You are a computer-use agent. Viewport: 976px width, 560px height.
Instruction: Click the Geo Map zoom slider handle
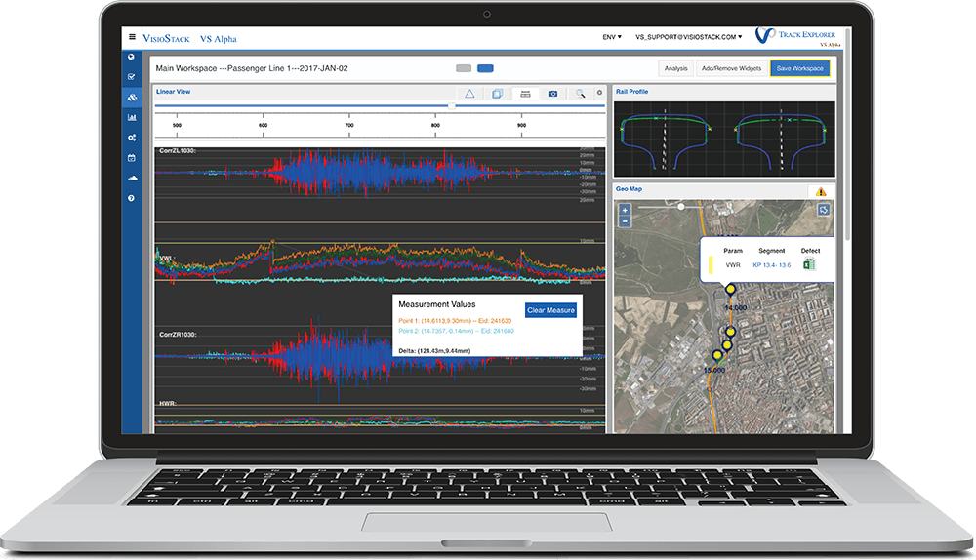[x=680, y=207]
